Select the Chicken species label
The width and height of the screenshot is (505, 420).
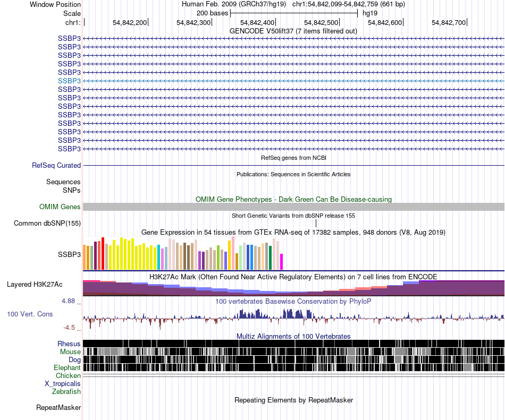(x=68, y=375)
